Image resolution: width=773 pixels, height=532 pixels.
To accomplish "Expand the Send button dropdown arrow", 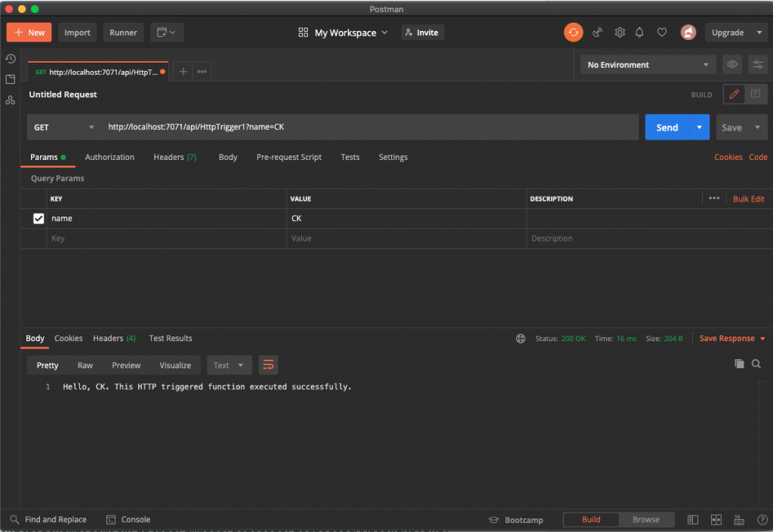I will coord(699,127).
